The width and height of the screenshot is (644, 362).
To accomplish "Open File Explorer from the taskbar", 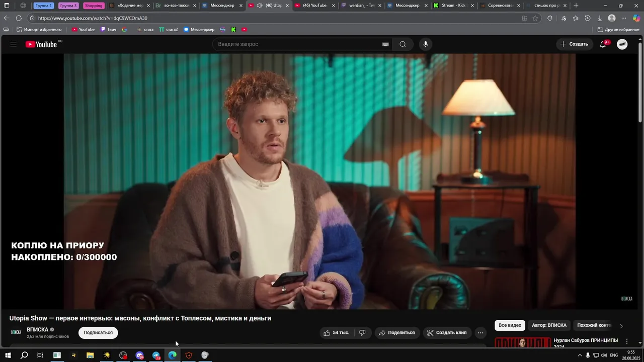I will point(90,355).
